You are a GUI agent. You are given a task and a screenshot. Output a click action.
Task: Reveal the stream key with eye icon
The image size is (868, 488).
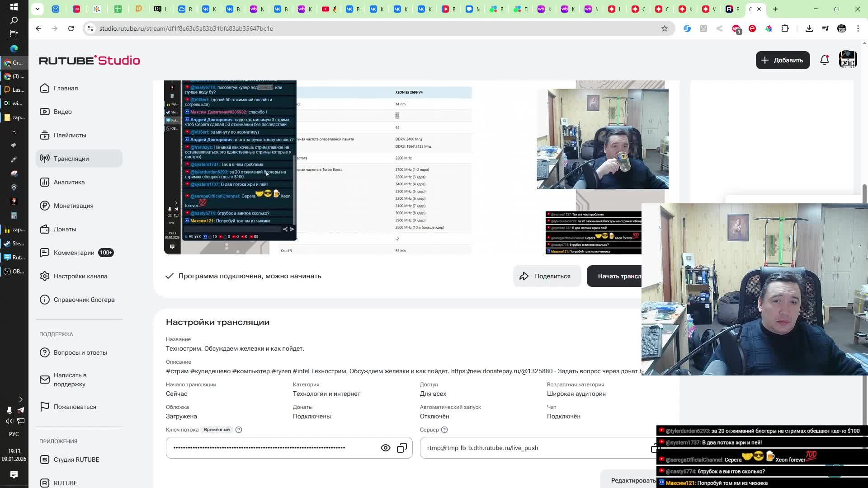pyautogui.click(x=385, y=448)
